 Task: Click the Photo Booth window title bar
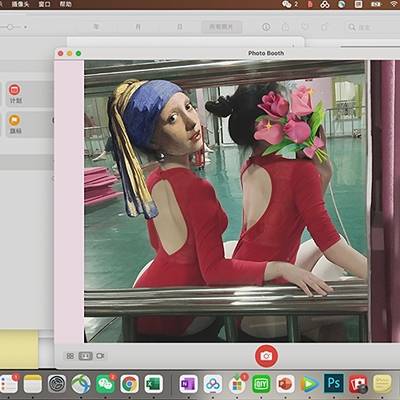coord(227,53)
